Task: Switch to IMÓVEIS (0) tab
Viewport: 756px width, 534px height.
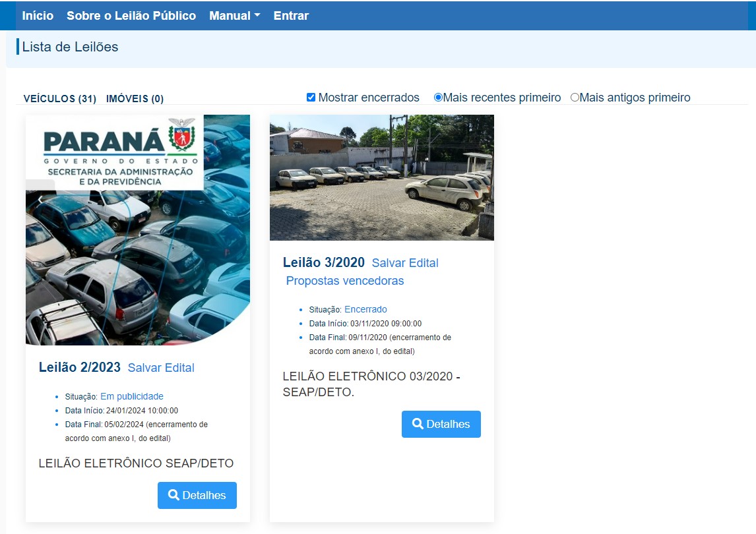Action: pyautogui.click(x=135, y=99)
